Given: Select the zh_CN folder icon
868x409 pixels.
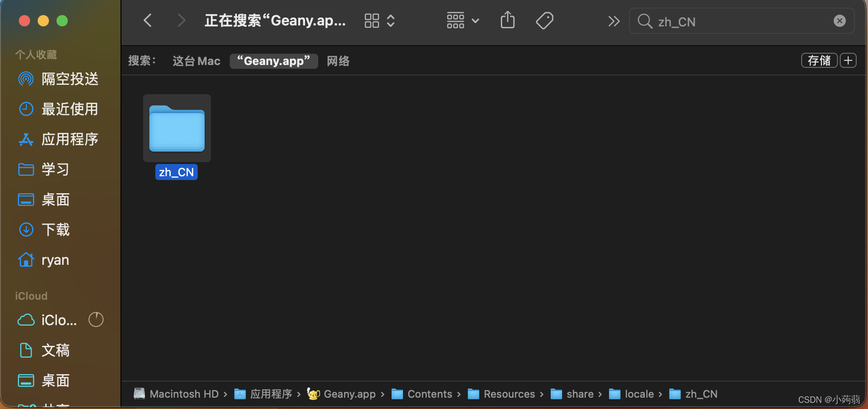Looking at the screenshot, I should coord(177,128).
